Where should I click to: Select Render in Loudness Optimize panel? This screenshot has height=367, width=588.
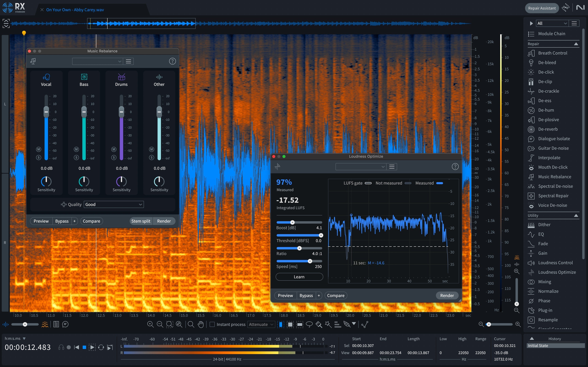[447, 295]
